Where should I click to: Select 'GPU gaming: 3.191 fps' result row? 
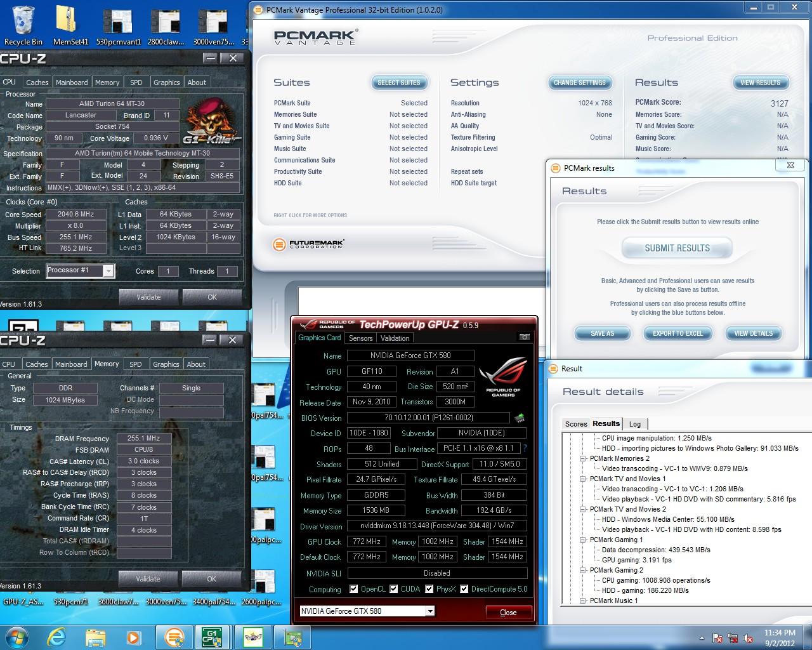[x=636, y=560]
